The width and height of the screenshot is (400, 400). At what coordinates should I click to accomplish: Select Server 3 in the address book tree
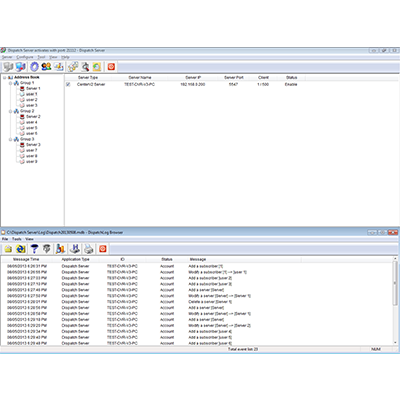click(x=33, y=145)
